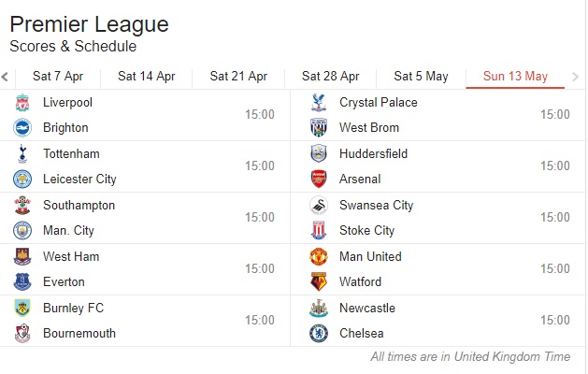Viewport: 588px width, 374px height.
Task: Open the Newcastle team link
Action: point(367,308)
